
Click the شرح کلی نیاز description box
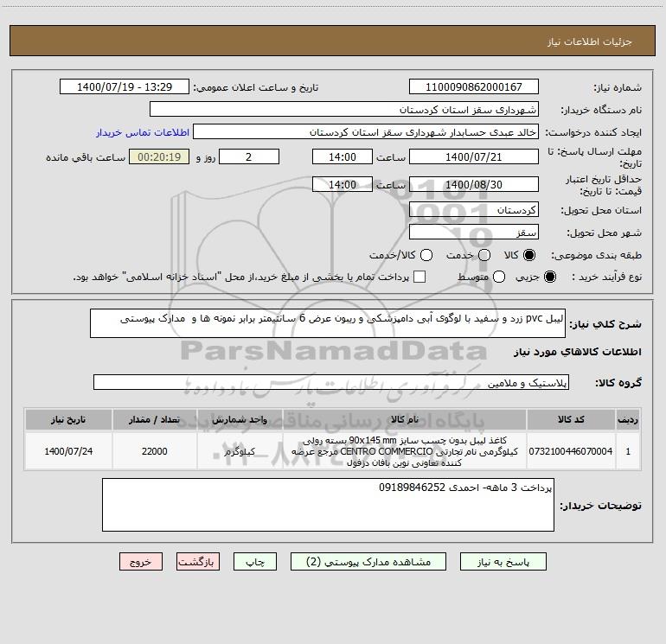tap(328, 323)
